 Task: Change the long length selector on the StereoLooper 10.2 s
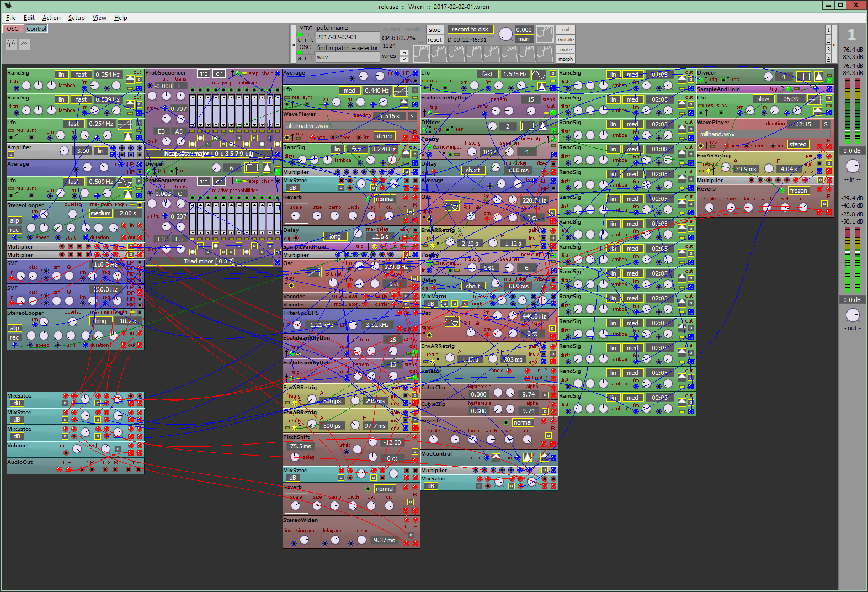(x=100, y=321)
